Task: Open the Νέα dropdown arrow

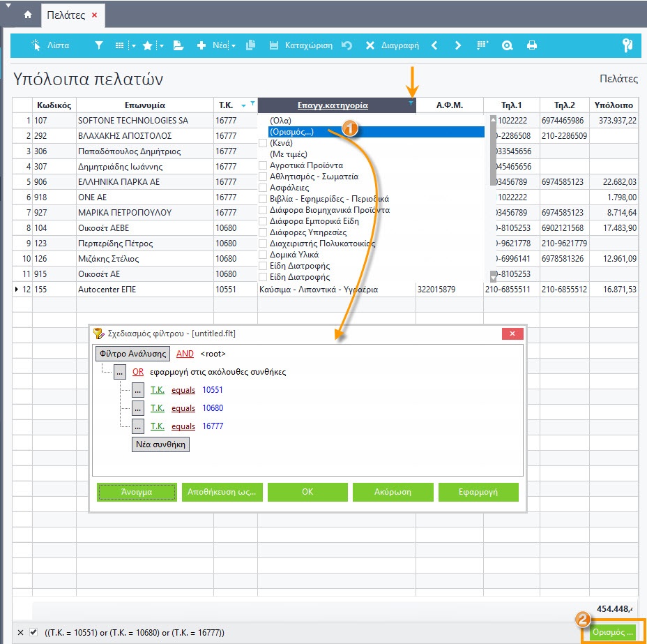Action: (233, 46)
